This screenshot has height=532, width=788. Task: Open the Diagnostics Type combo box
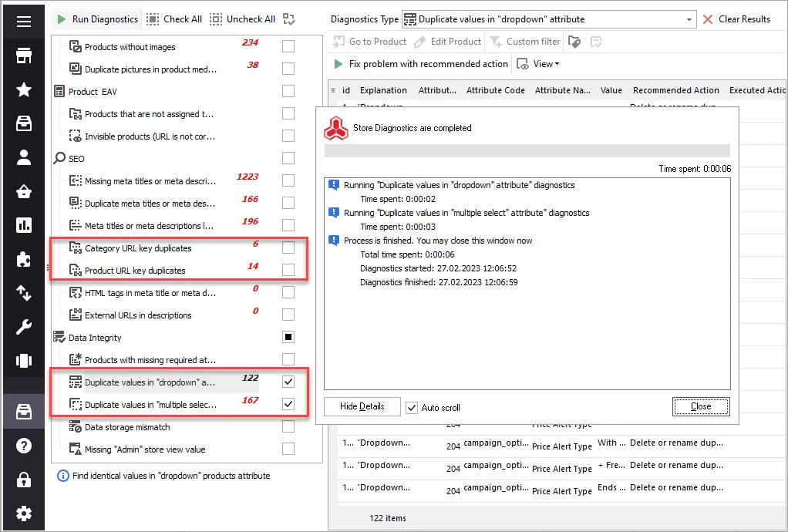549,19
